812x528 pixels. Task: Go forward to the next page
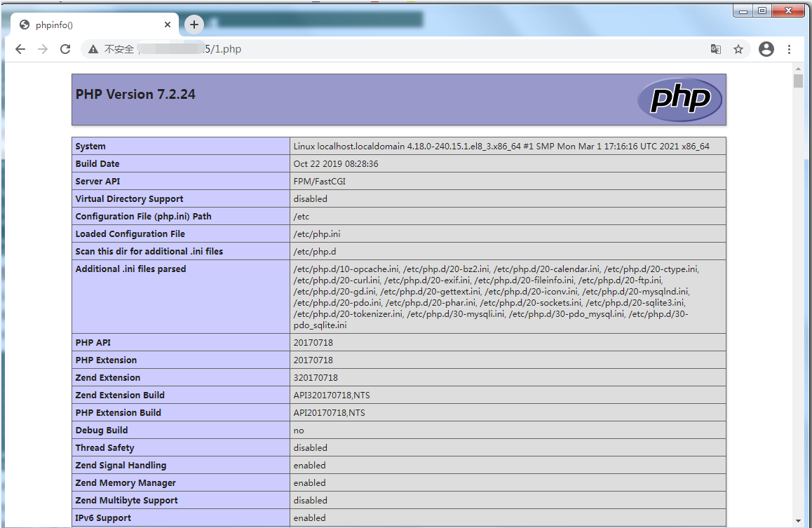(x=43, y=49)
